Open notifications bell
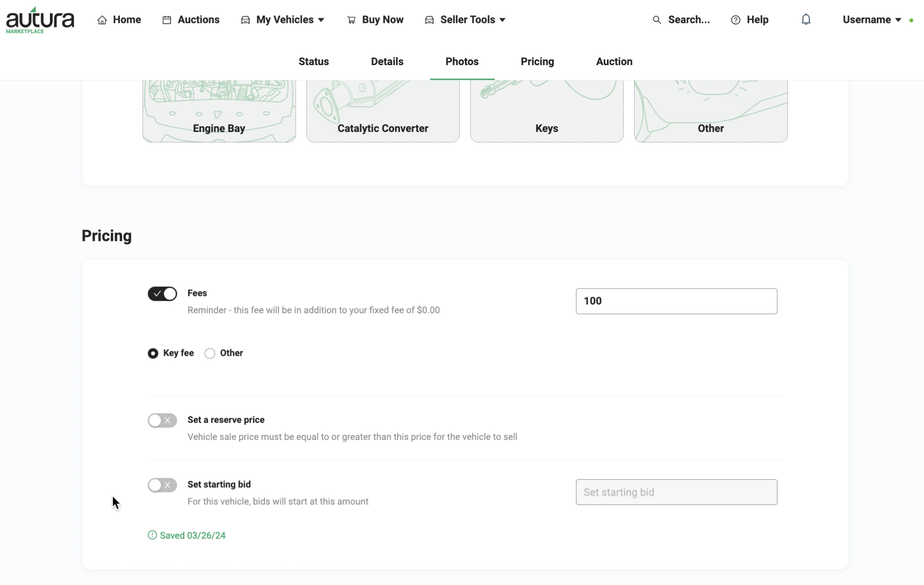The height and width of the screenshot is (585, 924). [806, 20]
